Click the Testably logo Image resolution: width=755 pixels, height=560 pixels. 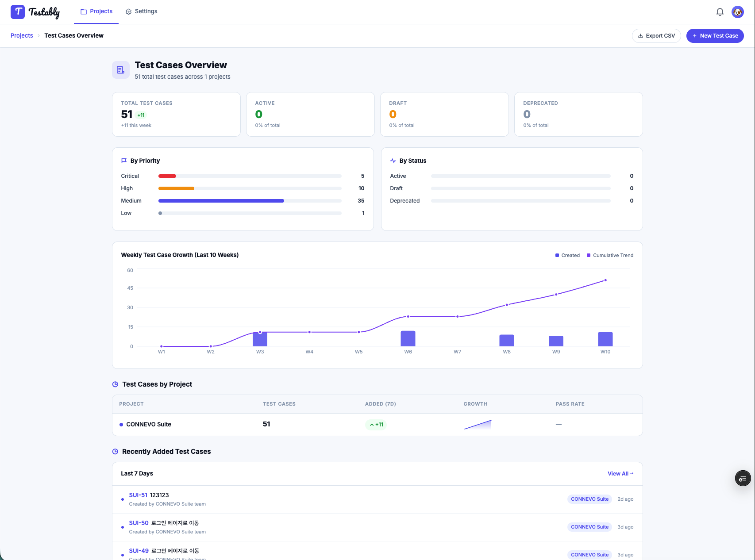pos(35,12)
